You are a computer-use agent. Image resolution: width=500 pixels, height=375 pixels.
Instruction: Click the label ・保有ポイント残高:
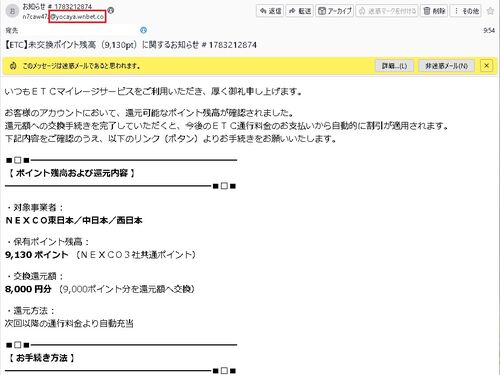click(x=48, y=242)
